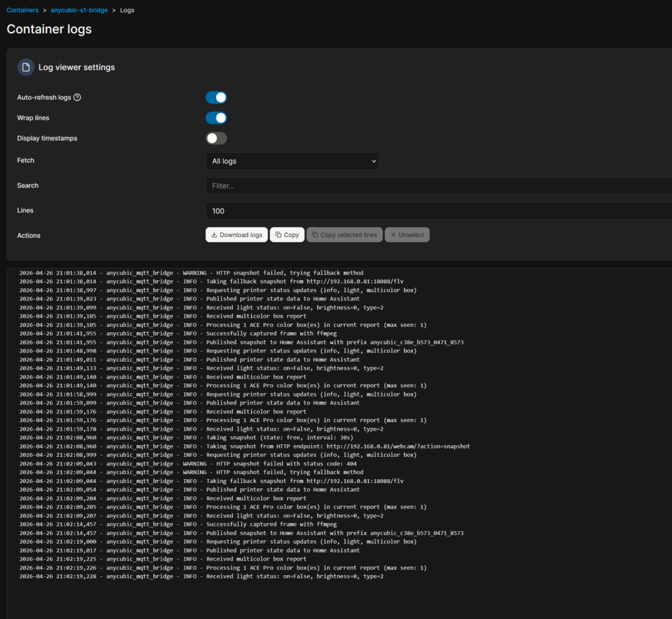672x619 pixels.
Task: Click the Copy selected lines button
Action: point(345,235)
